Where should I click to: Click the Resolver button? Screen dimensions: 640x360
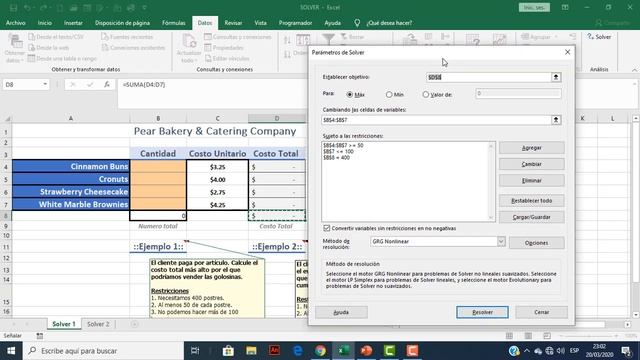[482, 312]
